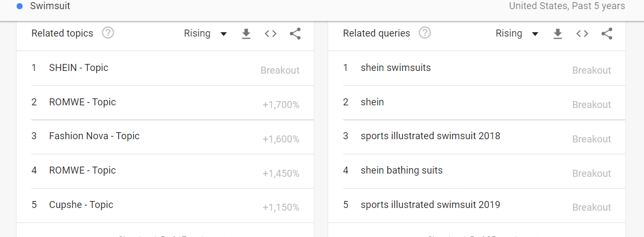Open the Related topics Rising dropdown
Viewport: 644px width, 237px height.
pyautogui.click(x=205, y=34)
